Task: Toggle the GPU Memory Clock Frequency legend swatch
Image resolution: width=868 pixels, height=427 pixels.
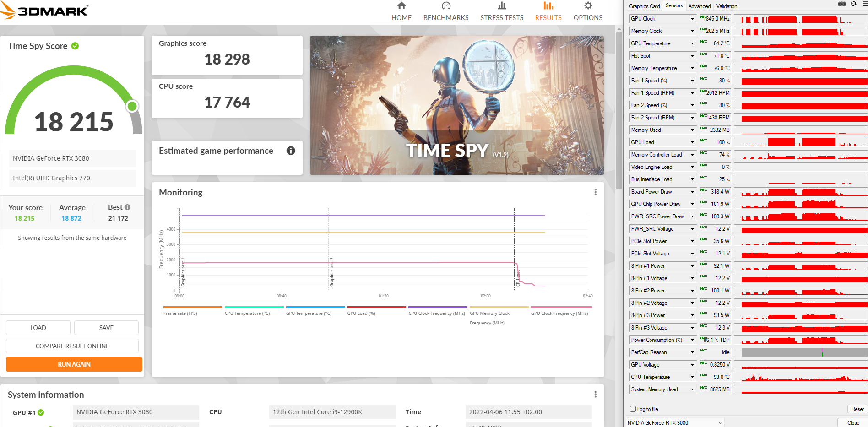Action: point(499,307)
